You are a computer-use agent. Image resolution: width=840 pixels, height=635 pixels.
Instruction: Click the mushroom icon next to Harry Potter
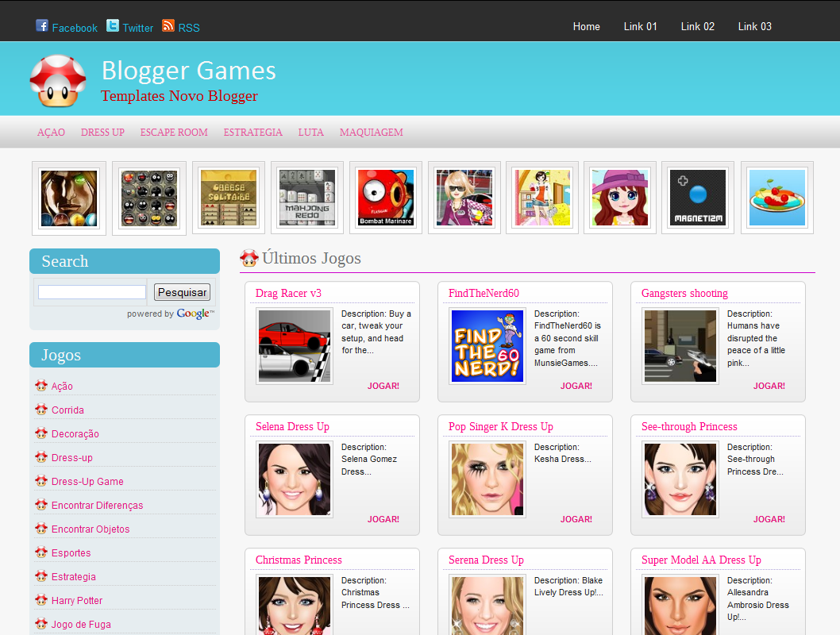tap(40, 600)
